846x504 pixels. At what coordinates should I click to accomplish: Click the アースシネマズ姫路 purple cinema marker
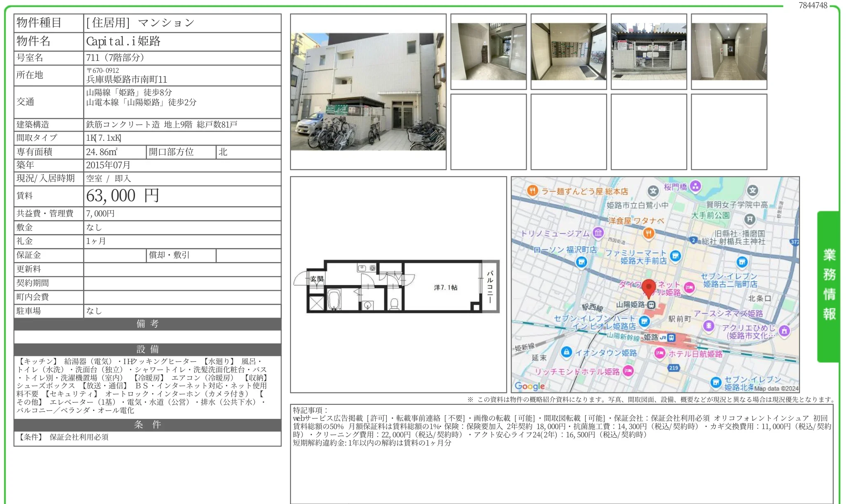point(709,326)
